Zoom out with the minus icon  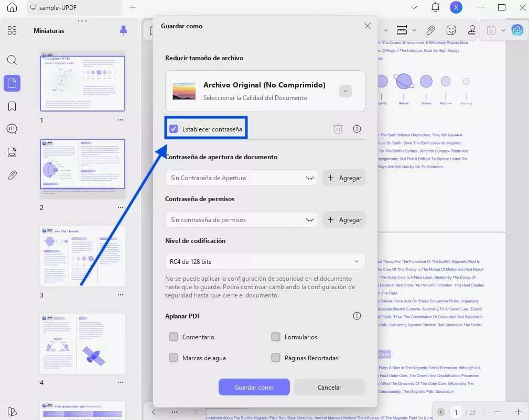coord(498,412)
